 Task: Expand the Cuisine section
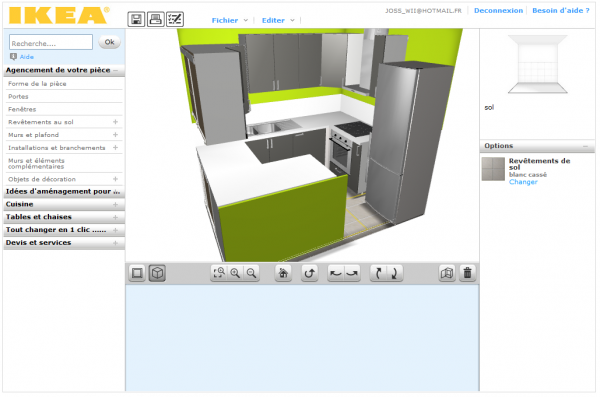pos(64,204)
